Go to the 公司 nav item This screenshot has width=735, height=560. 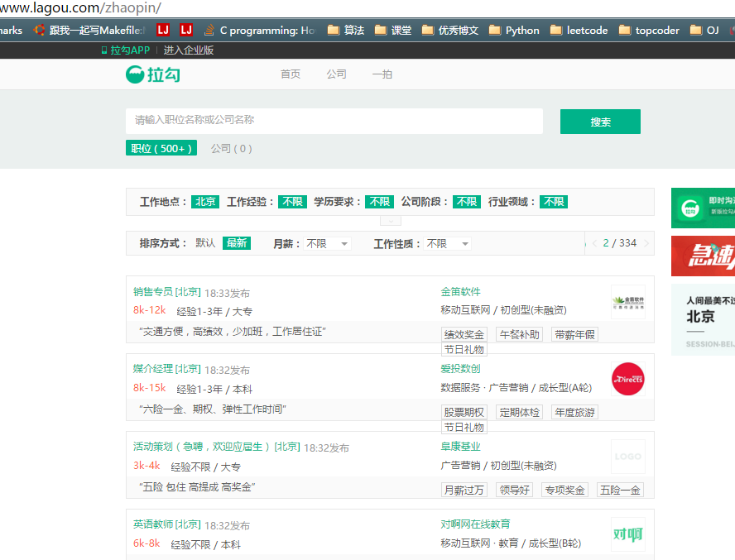click(x=337, y=74)
